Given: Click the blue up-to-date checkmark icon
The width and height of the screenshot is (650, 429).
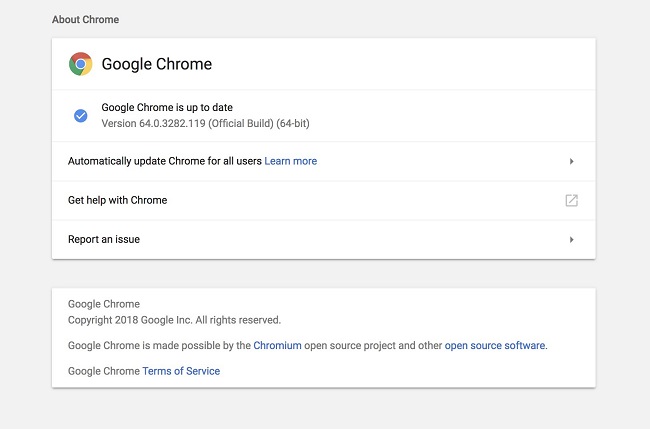Looking at the screenshot, I should 81,115.
